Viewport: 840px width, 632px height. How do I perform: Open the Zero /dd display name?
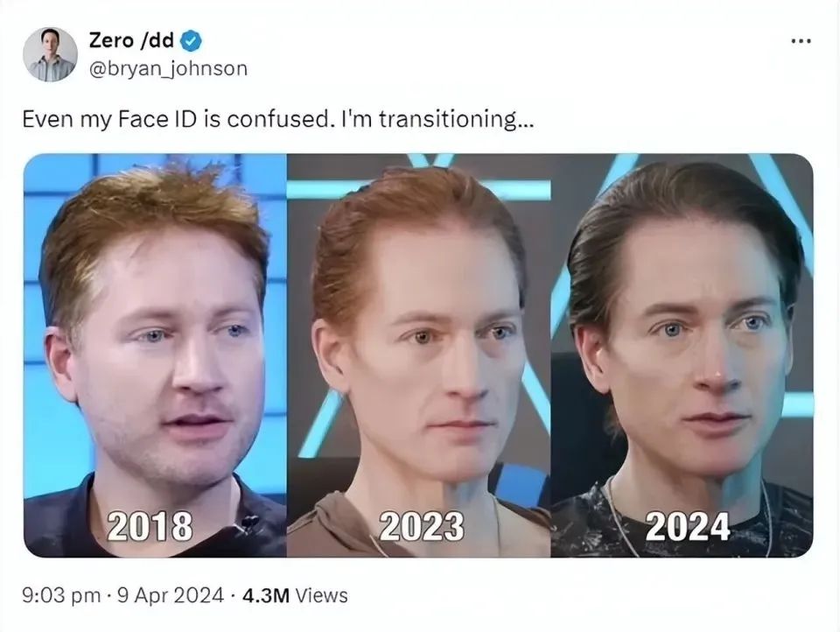coord(131,40)
